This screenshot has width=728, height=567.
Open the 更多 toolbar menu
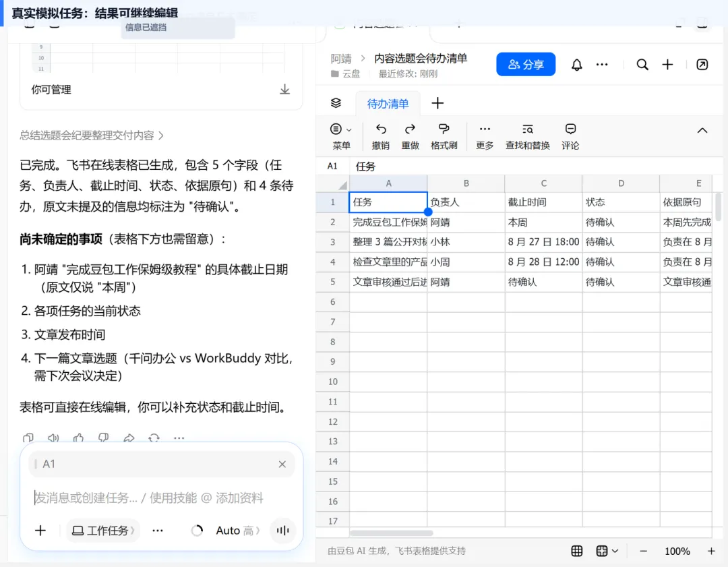point(485,137)
